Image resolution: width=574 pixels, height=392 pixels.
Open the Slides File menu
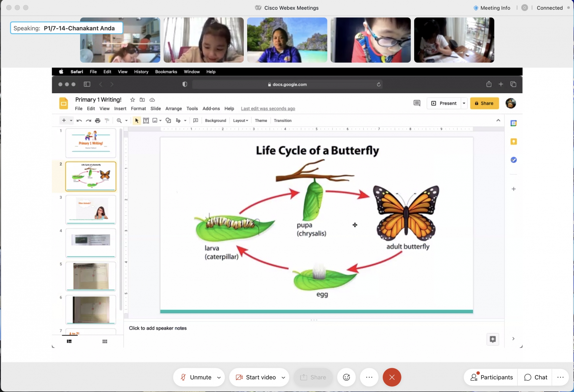(79, 108)
